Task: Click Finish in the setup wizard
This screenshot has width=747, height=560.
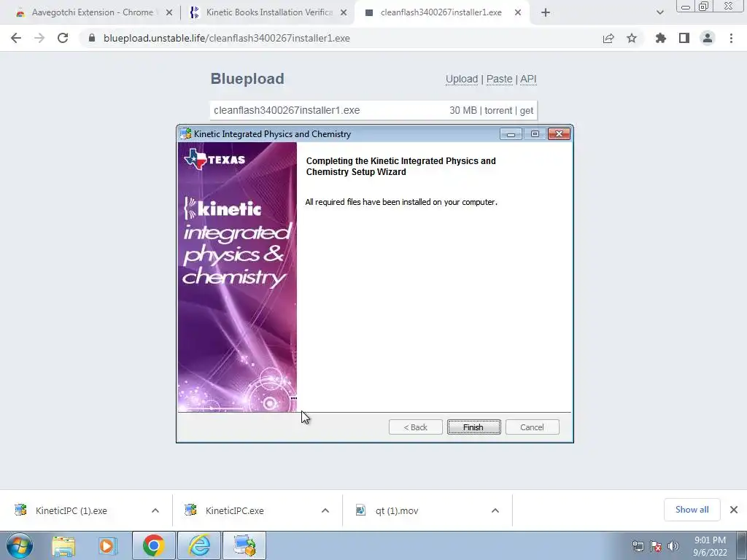Action: pos(474,427)
